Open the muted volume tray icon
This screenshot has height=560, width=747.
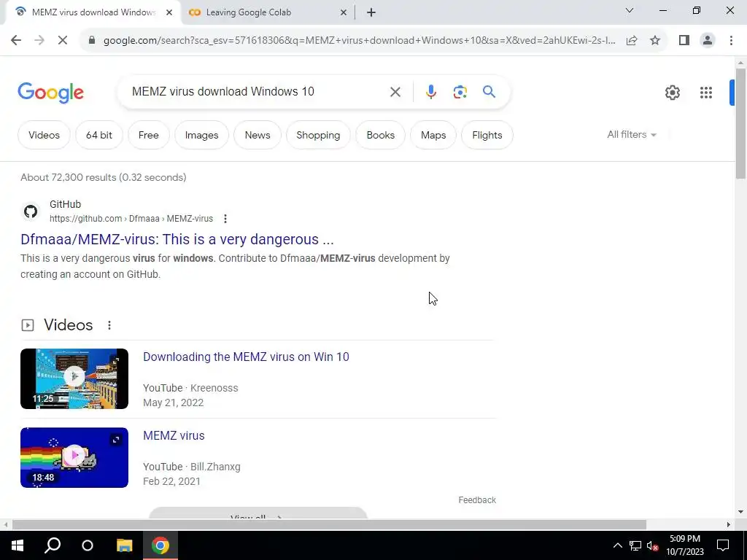point(653,545)
